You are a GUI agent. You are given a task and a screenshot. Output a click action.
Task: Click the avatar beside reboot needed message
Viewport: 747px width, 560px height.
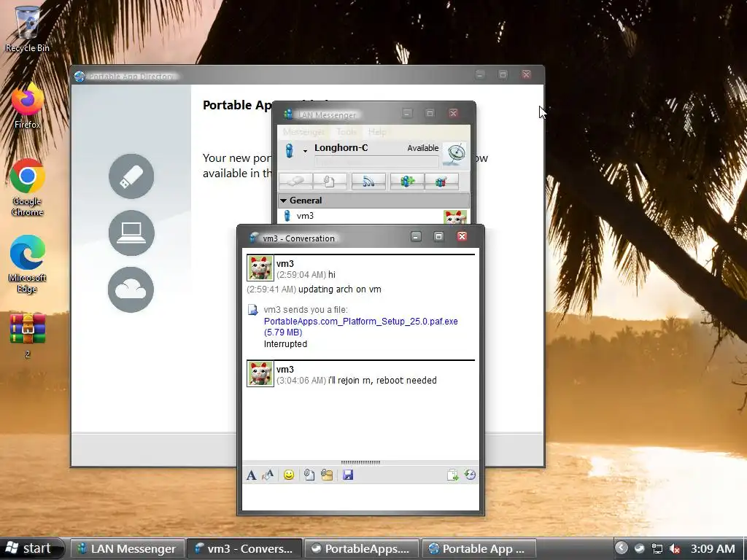pyautogui.click(x=260, y=373)
